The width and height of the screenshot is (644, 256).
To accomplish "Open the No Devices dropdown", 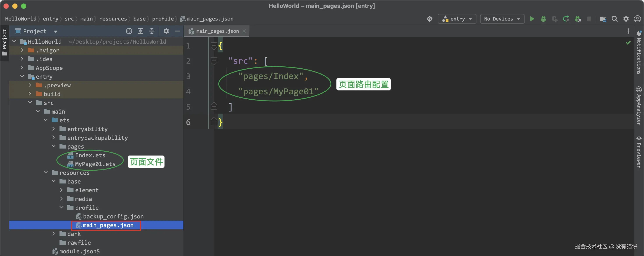I will [x=502, y=19].
